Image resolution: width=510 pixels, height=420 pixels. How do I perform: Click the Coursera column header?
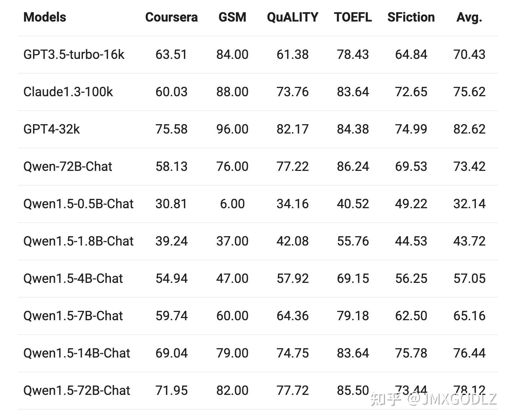(171, 17)
